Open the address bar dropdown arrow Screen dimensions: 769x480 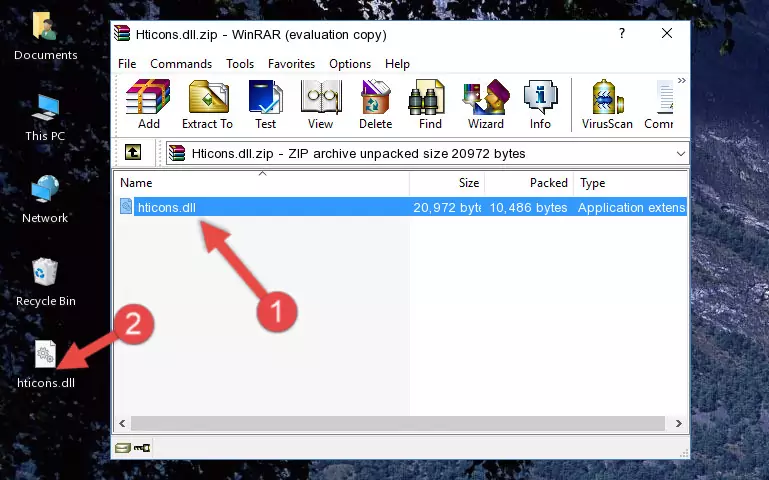(681, 154)
